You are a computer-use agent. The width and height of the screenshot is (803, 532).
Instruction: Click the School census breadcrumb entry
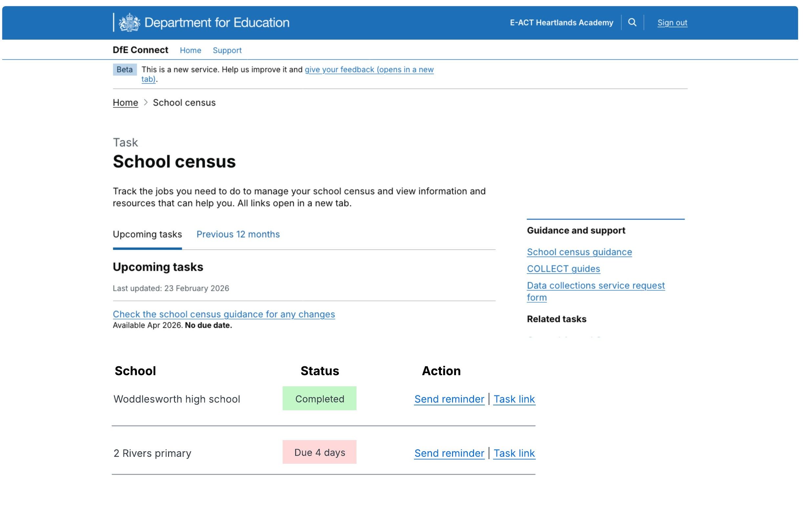[x=184, y=102]
